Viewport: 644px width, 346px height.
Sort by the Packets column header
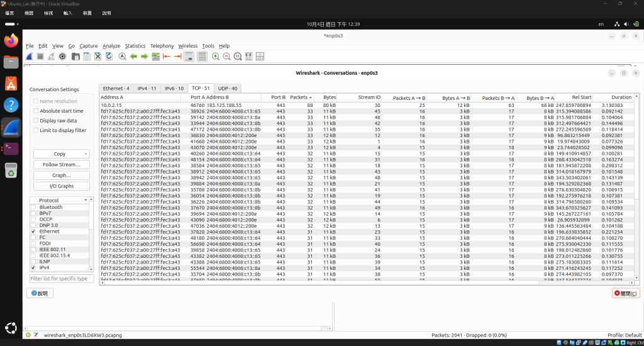299,98
